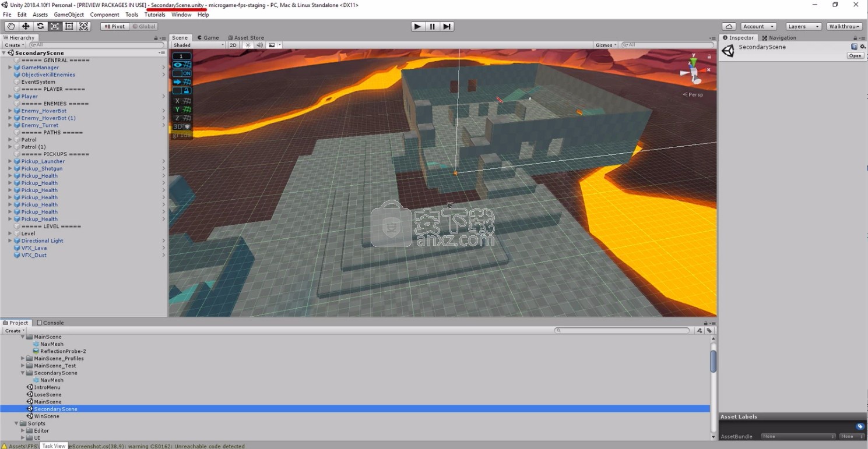The height and width of the screenshot is (449, 868).
Task: Click the warning icon in status bar
Action: click(x=4, y=446)
